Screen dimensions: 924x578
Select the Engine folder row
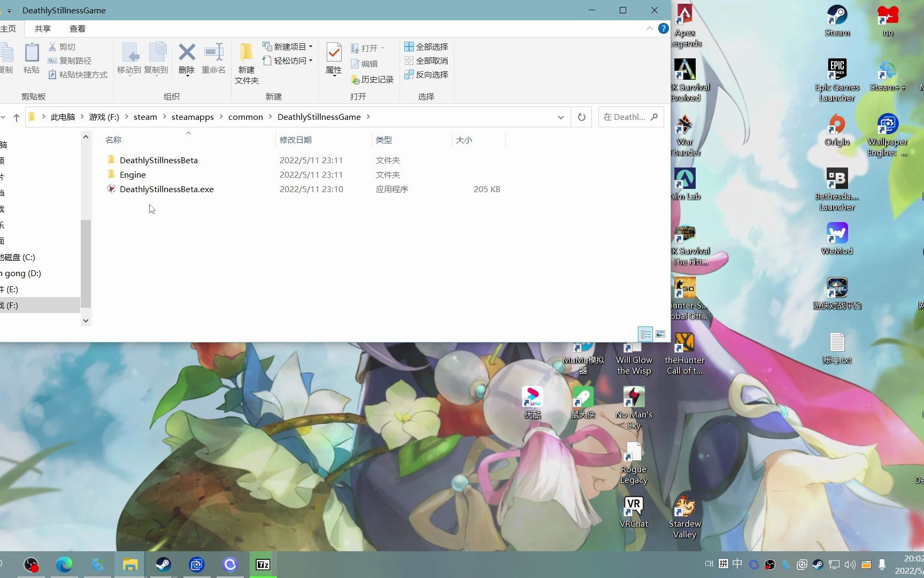[304, 174]
